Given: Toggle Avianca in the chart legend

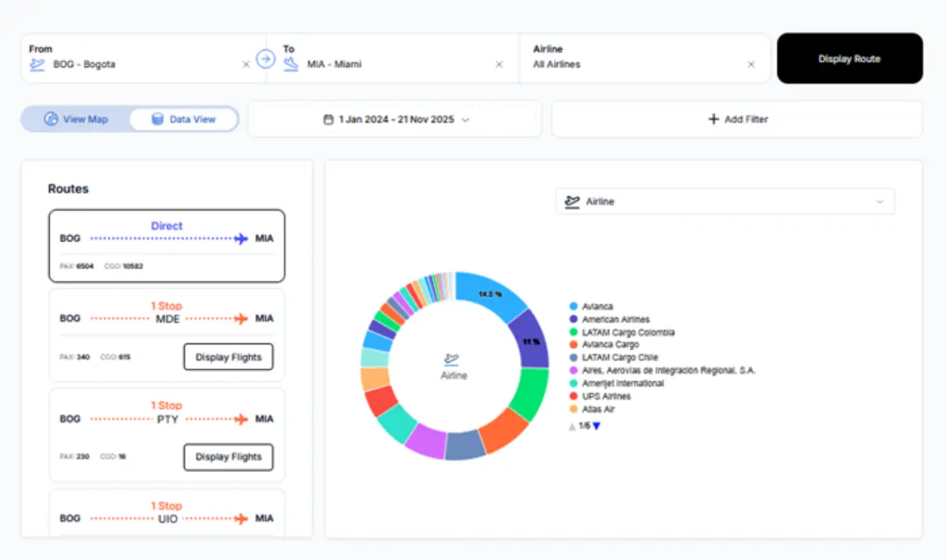Looking at the screenshot, I should point(597,306).
